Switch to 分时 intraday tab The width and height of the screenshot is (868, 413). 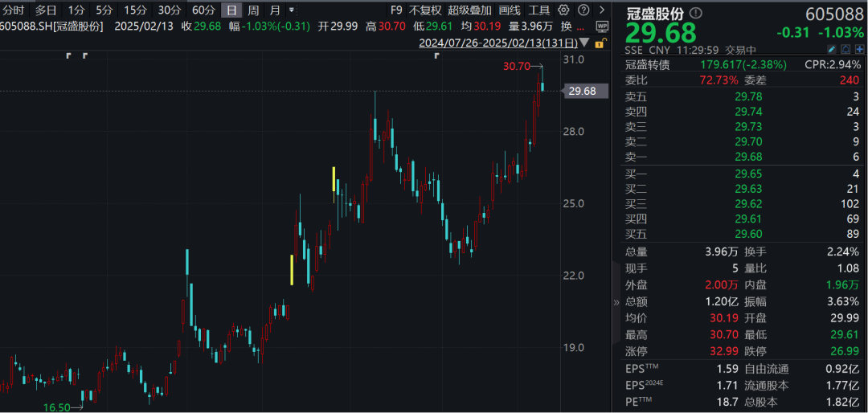[13, 10]
